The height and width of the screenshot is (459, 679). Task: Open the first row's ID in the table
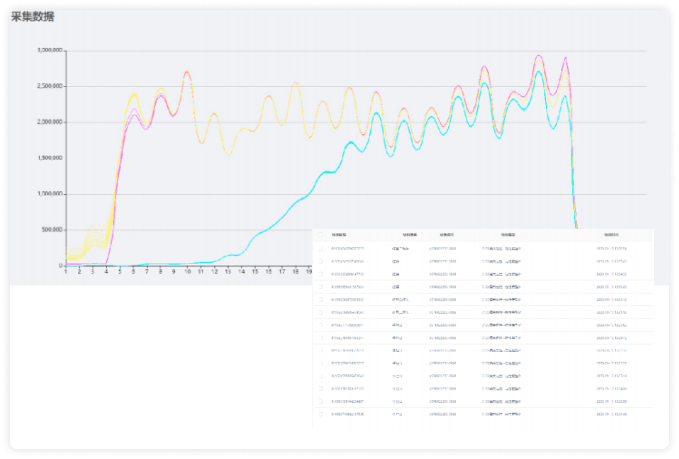348,248
